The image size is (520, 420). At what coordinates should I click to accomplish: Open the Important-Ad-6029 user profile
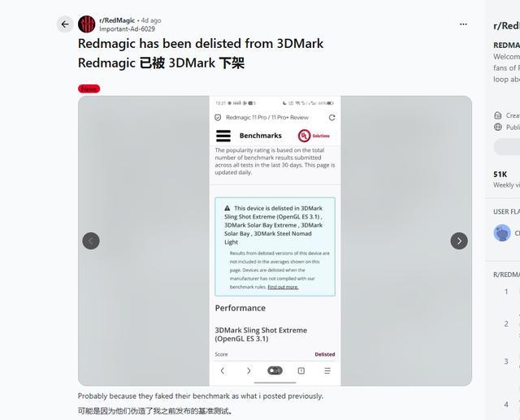[127, 29]
